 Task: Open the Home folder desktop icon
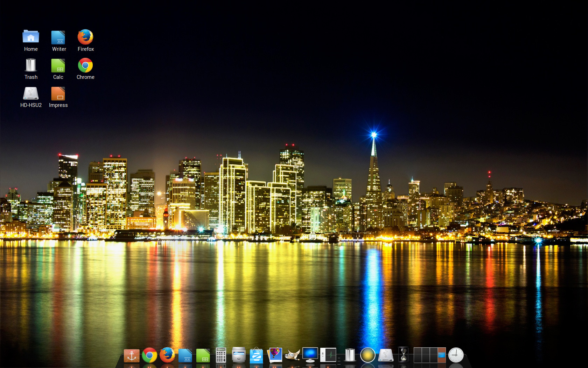31,37
